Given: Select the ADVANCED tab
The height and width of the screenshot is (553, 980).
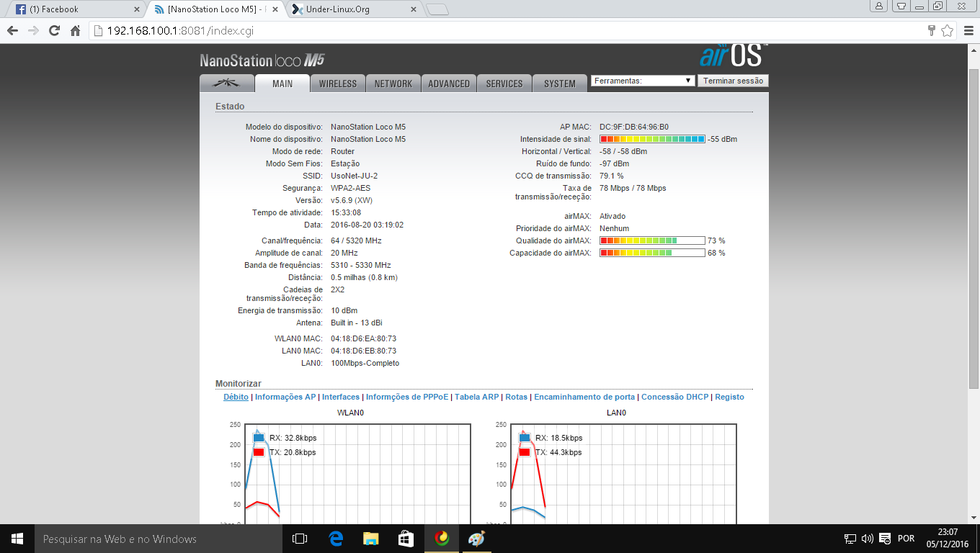Looking at the screenshot, I should 449,84.
